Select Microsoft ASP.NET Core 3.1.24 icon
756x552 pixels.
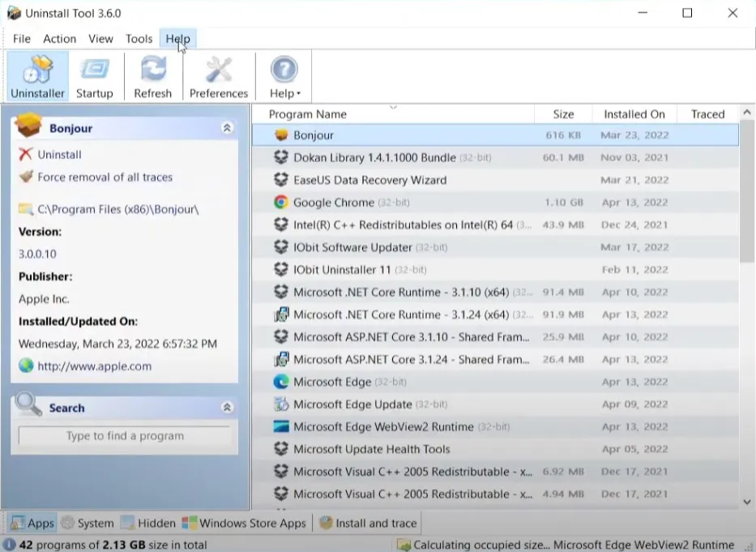point(281,359)
